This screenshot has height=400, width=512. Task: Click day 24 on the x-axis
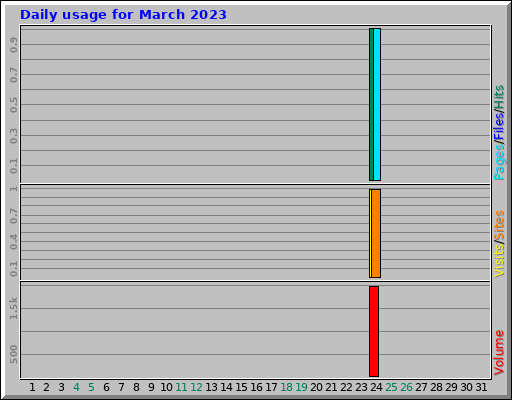click(x=376, y=387)
